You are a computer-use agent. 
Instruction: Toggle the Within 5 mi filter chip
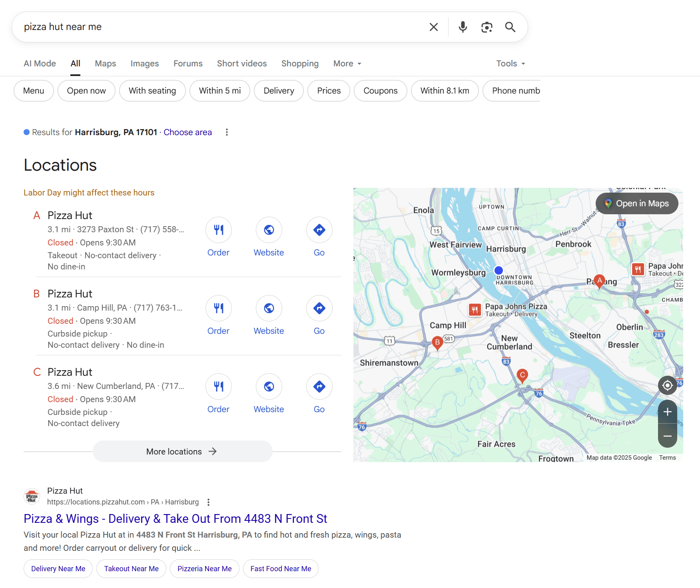coord(220,91)
